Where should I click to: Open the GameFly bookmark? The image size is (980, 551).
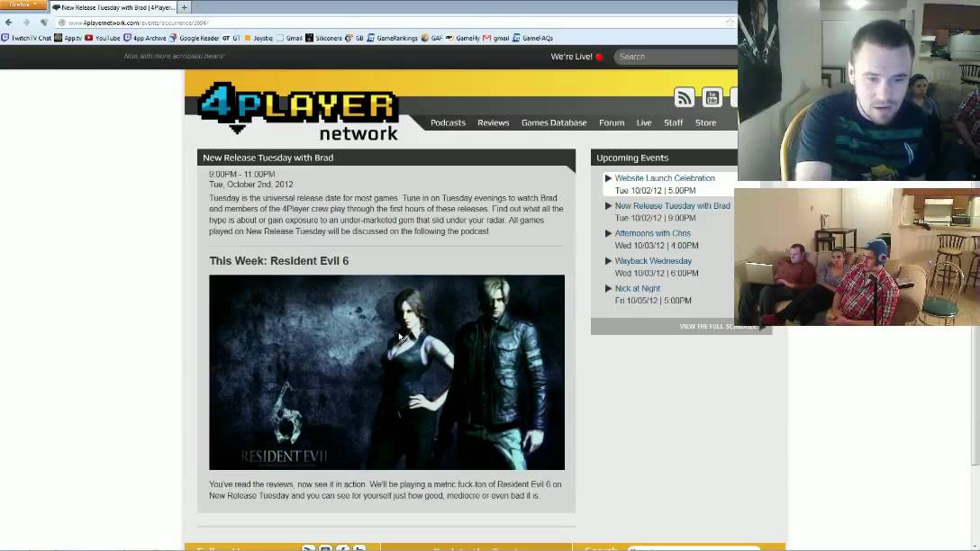click(x=463, y=38)
